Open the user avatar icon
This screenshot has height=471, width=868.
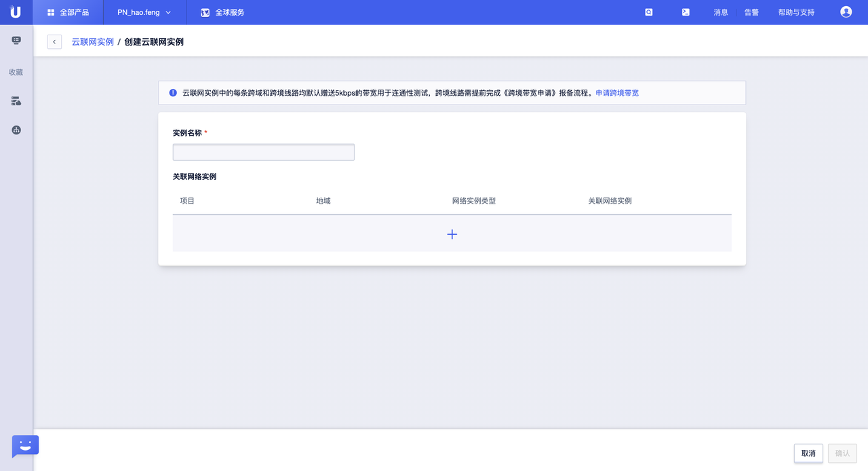[846, 12]
